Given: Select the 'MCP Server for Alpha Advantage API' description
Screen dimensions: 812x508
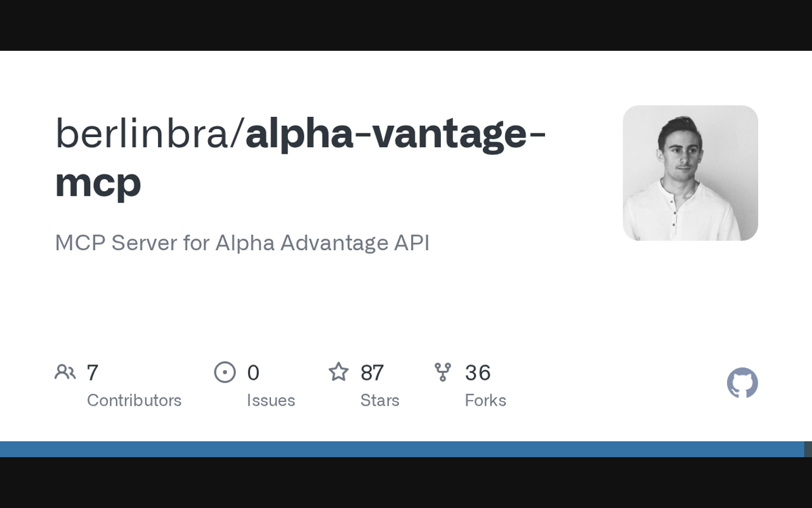Looking at the screenshot, I should [242, 243].
